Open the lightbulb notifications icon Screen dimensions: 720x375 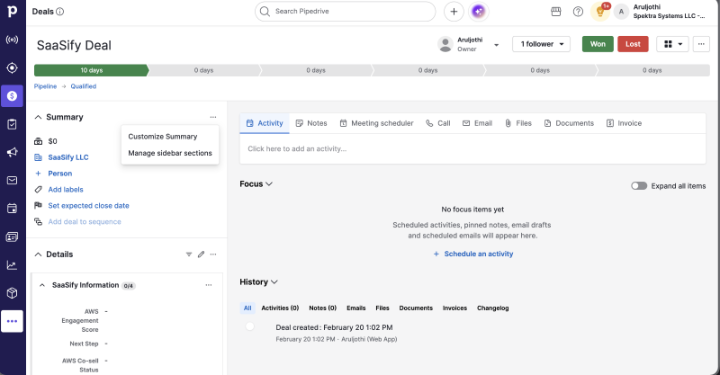pos(600,11)
